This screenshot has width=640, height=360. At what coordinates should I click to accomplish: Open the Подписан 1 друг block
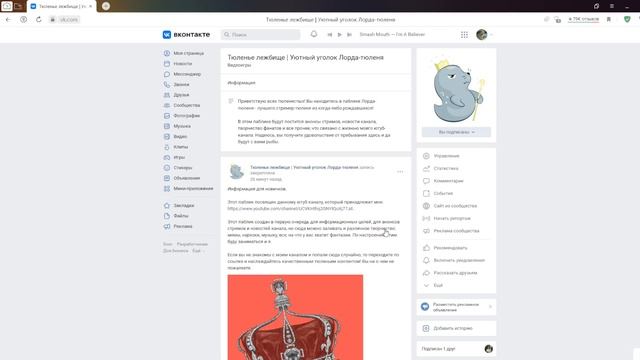(456, 349)
